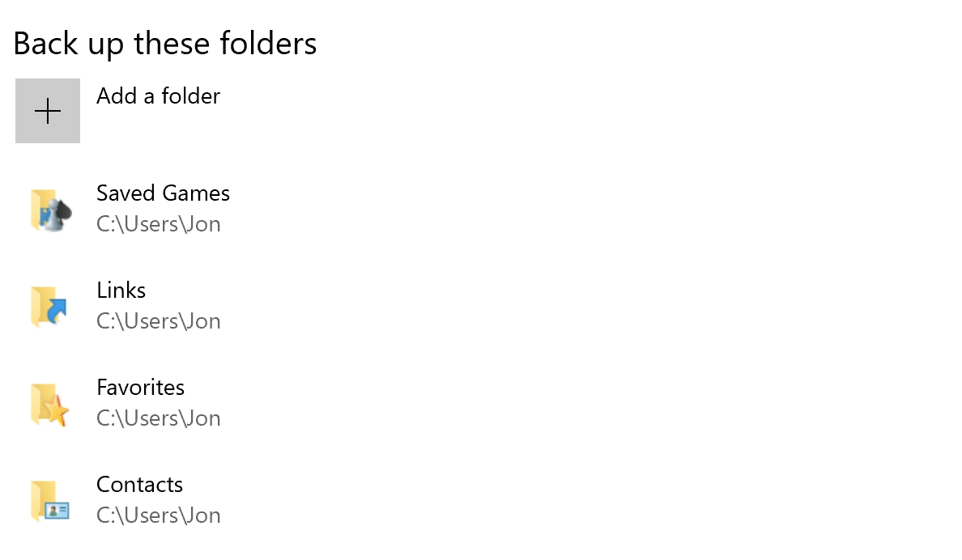This screenshot has width=962, height=560.
Task: Click the chess knight emblem on Saved Games
Action: [x=59, y=214]
